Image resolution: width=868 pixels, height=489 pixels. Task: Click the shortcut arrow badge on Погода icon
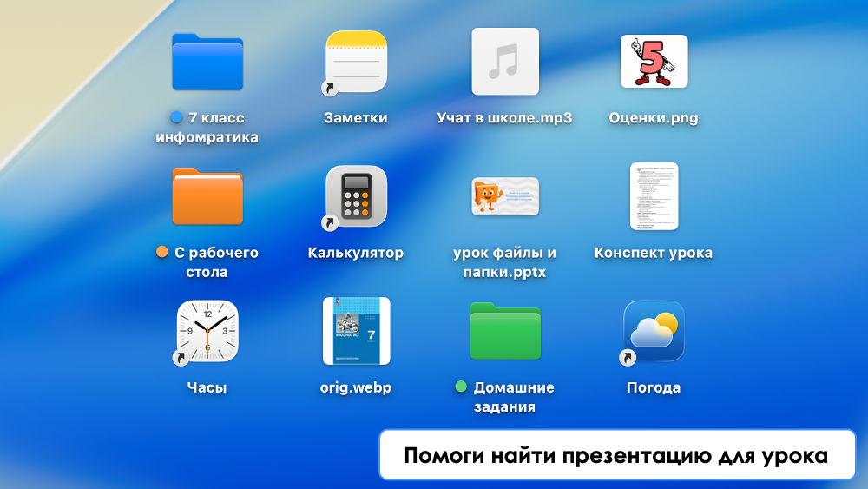(627, 358)
